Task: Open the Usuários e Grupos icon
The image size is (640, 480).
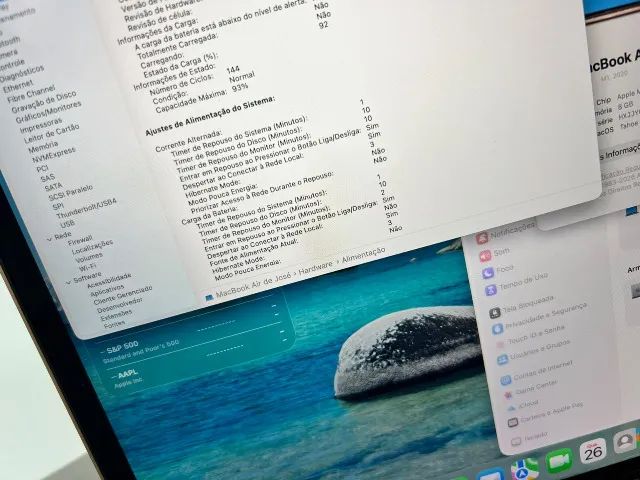Action: point(502,360)
